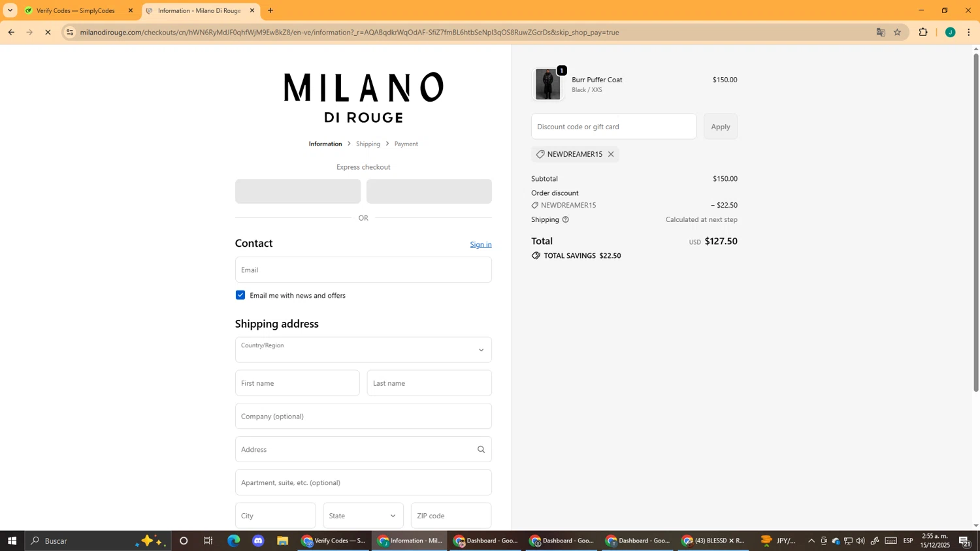The width and height of the screenshot is (980, 551).
Task: Click the second express checkout button
Action: click(x=429, y=191)
